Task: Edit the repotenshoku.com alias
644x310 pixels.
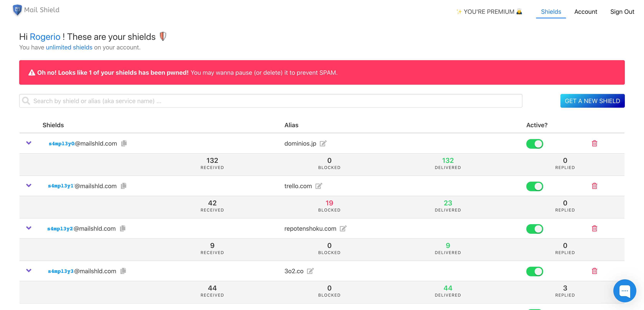Action: click(x=343, y=229)
